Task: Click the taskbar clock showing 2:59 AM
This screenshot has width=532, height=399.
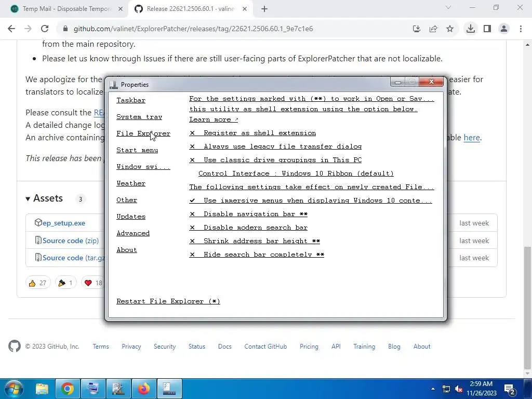Action: [481, 389]
